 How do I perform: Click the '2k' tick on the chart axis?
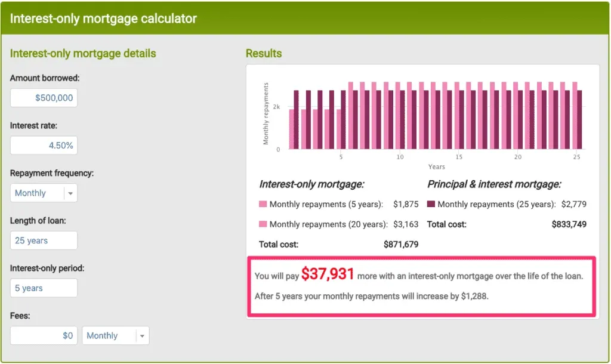pos(276,107)
